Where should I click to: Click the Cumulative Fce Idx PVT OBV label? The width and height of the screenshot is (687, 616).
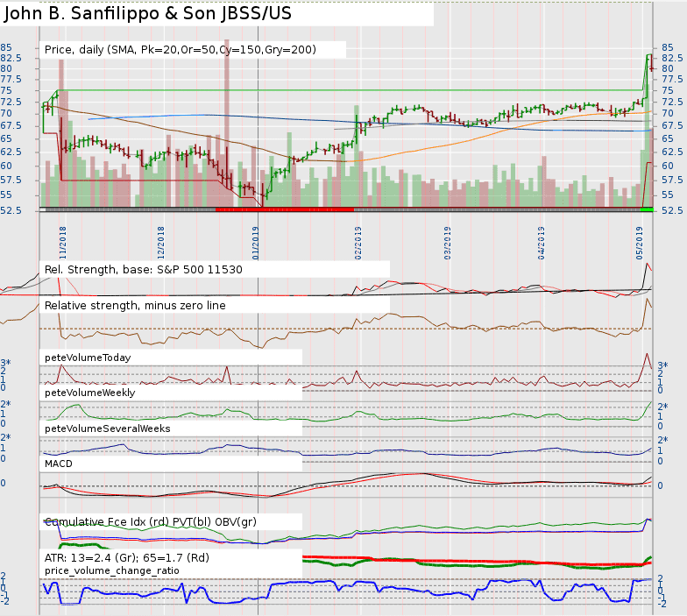point(151,522)
